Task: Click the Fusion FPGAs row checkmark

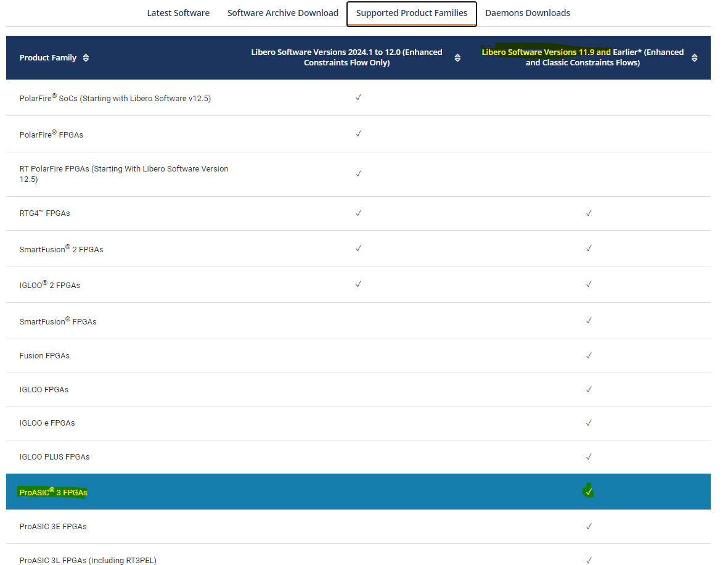Action: tap(589, 355)
